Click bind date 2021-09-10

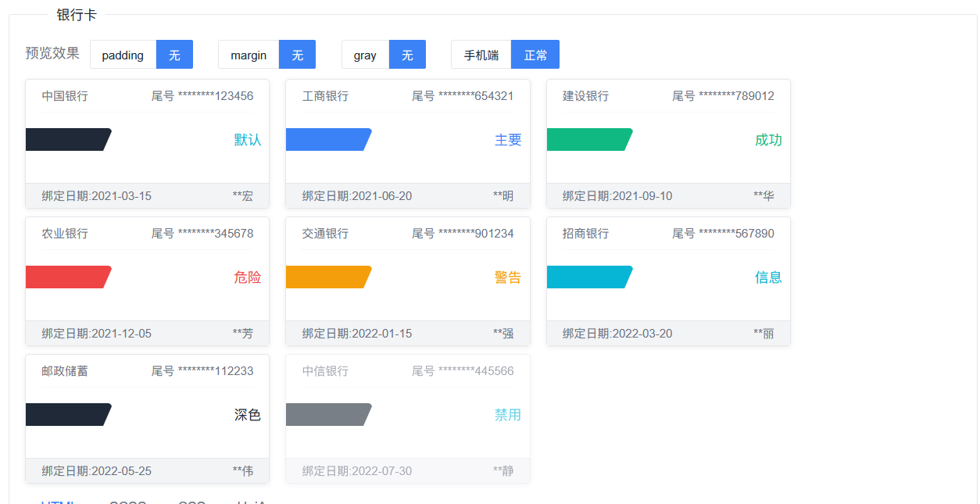tap(617, 196)
